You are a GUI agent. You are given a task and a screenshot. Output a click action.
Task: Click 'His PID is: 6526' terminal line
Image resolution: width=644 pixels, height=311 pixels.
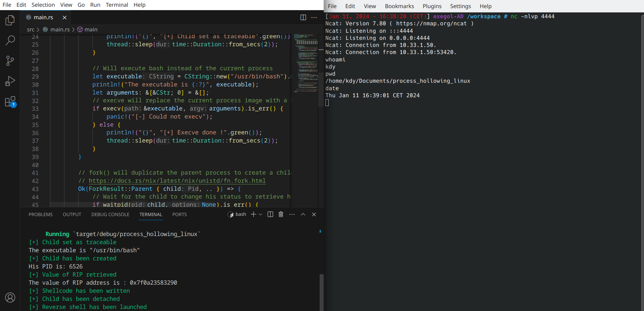[56, 266]
